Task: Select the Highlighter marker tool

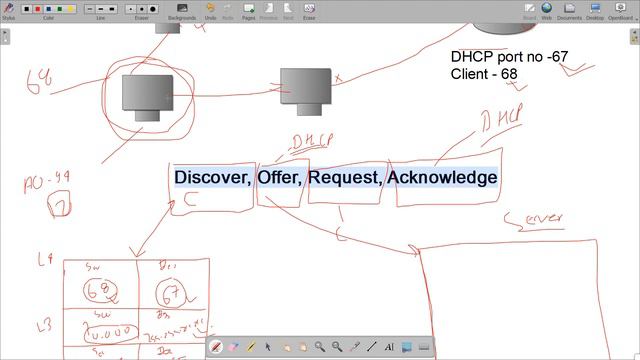Action: coord(251,347)
